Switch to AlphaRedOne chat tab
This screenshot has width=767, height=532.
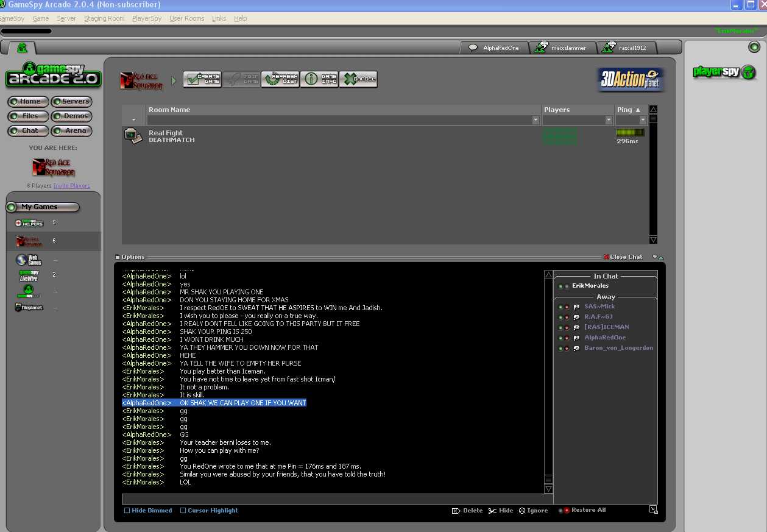(x=494, y=48)
